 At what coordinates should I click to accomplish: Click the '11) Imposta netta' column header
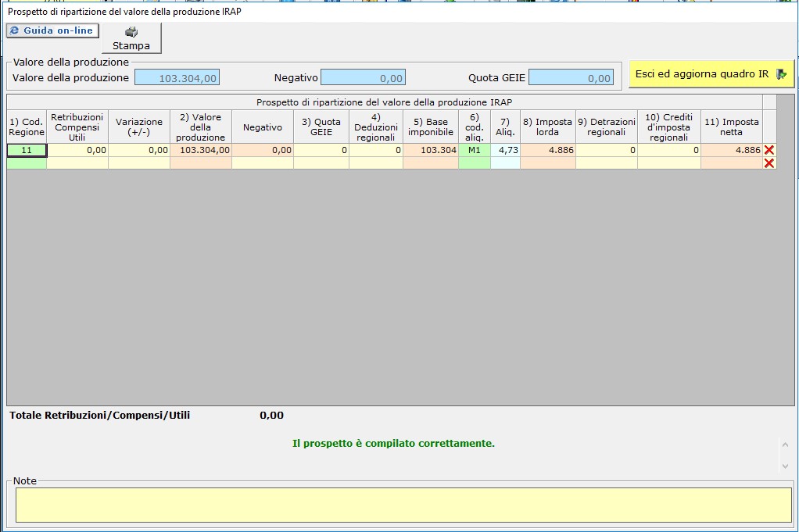pos(732,127)
